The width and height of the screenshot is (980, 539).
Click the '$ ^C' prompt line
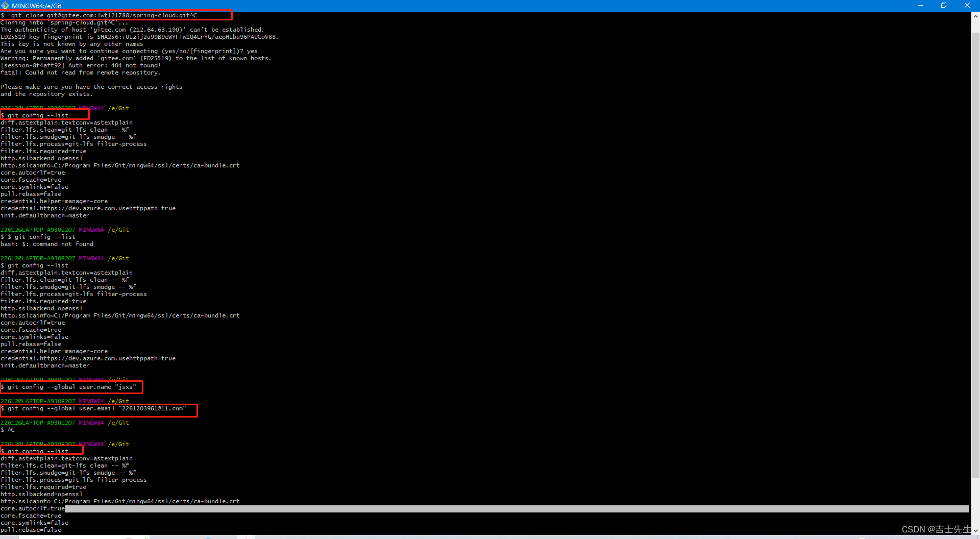[8, 430]
